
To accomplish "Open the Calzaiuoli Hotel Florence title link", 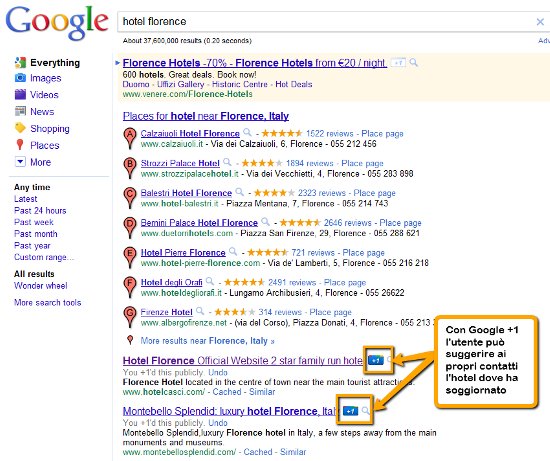I will point(190,134).
